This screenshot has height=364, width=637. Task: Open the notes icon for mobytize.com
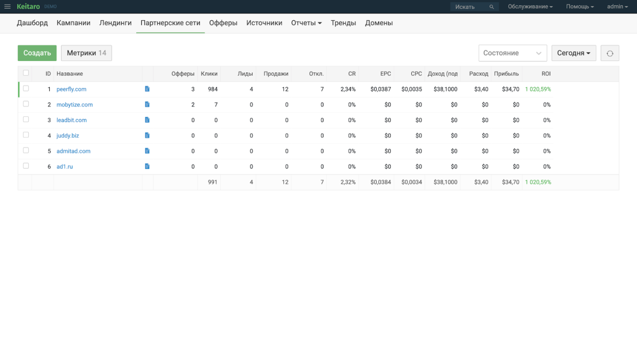(x=147, y=105)
